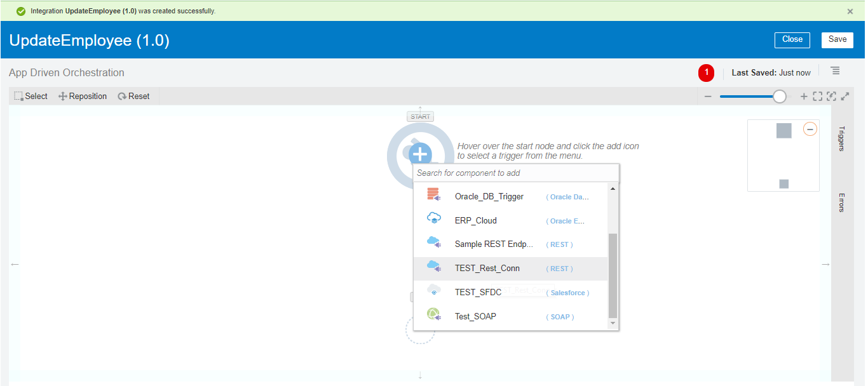The image size is (868, 386).
Task: Click the TEST_Rest_Conn connection icon
Action: pyautogui.click(x=434, y=267)
